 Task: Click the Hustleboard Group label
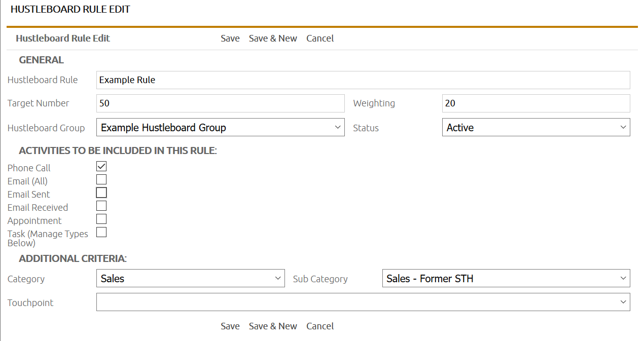tap(46, 128)
